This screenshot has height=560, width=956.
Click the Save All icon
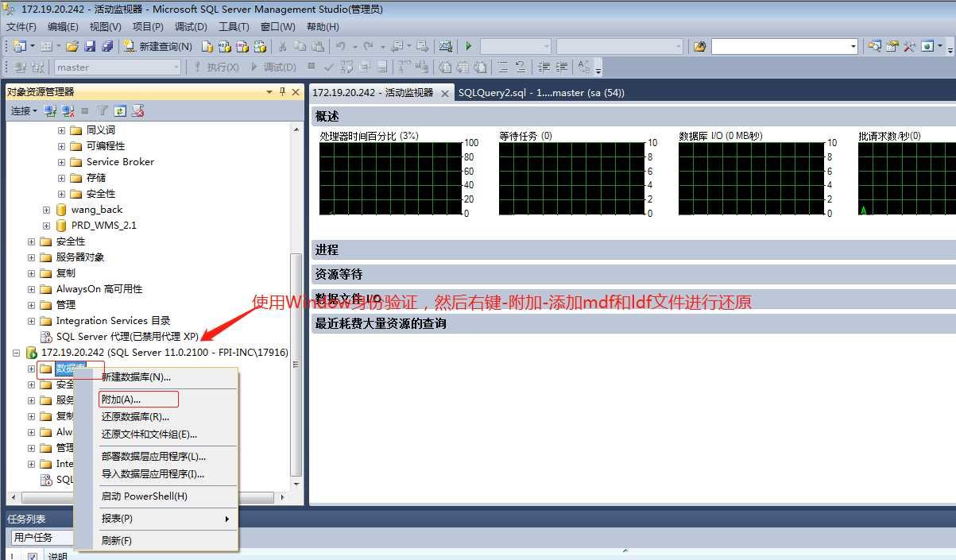pyautogui.click(x=107, y=47)
